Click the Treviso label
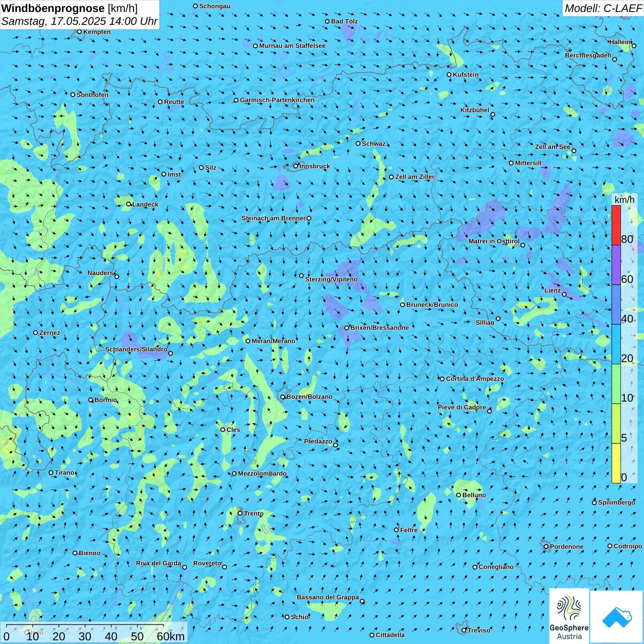Viewport: 644px width, 644px height. coord(479,630)
